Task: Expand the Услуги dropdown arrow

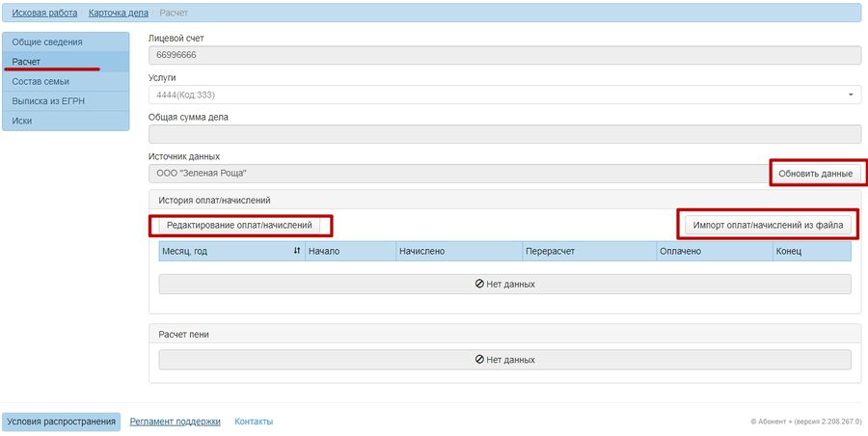Action: [x=851, y=95]
